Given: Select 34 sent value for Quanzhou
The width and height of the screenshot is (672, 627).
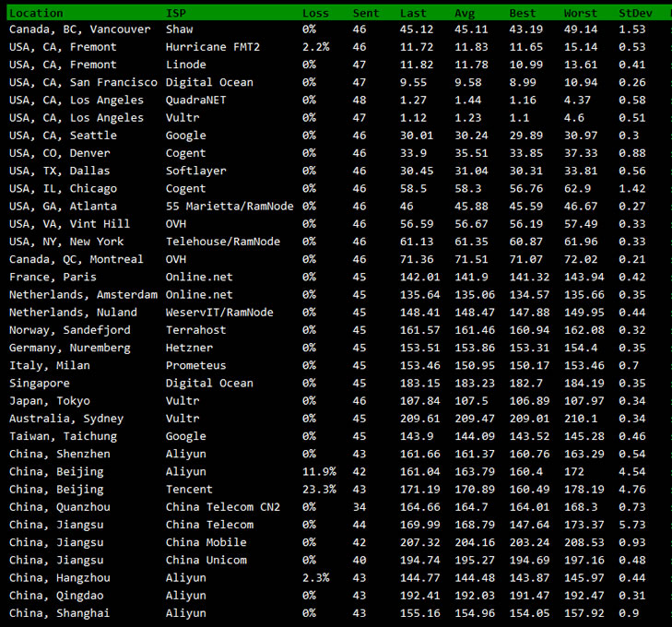Looking at the screenshot, I should pyautogui.click(x=360, y=507).
